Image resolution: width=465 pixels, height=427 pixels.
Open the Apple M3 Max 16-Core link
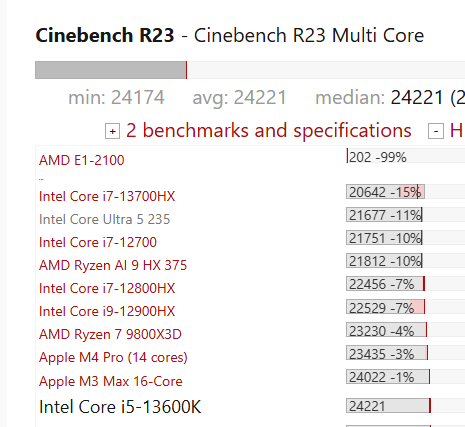[x=111, y=381]
